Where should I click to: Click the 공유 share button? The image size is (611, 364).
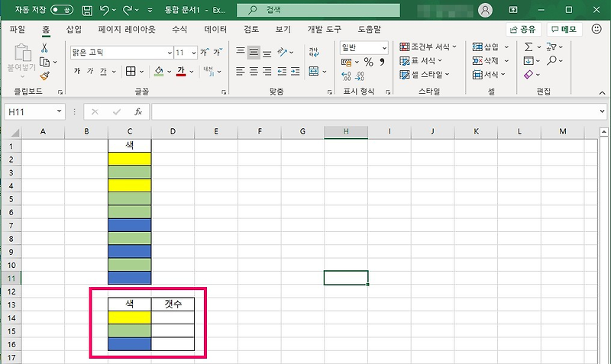pos(523,29)
